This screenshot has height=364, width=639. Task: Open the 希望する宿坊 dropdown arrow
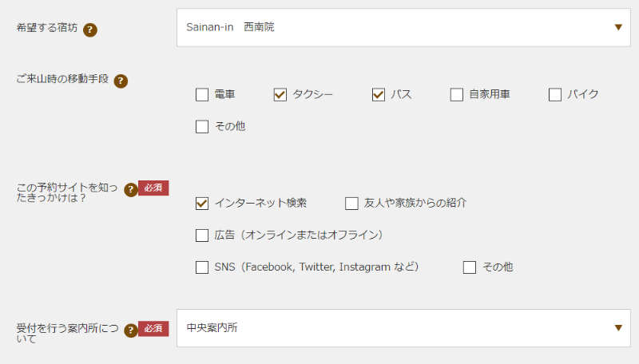click(618, 27)
